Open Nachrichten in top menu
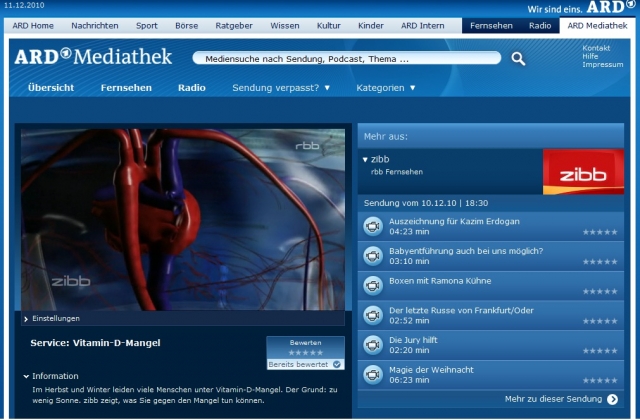Screen dimensions: 640x420 (x=95, y=26)
